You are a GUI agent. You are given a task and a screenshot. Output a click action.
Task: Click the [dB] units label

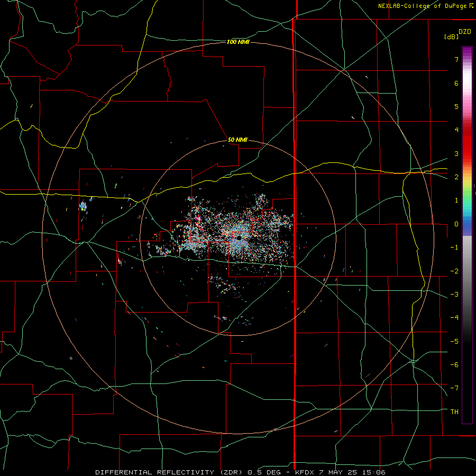pos(451,36)
